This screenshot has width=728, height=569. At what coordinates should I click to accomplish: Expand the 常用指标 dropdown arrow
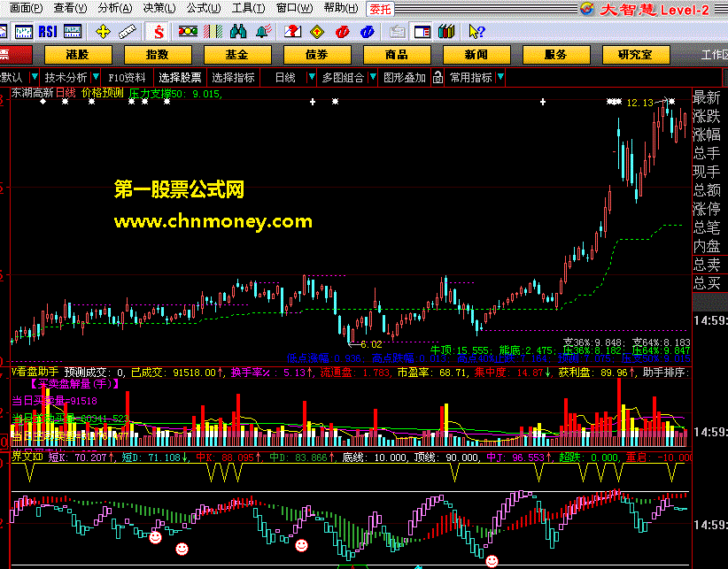pos(500,77)
